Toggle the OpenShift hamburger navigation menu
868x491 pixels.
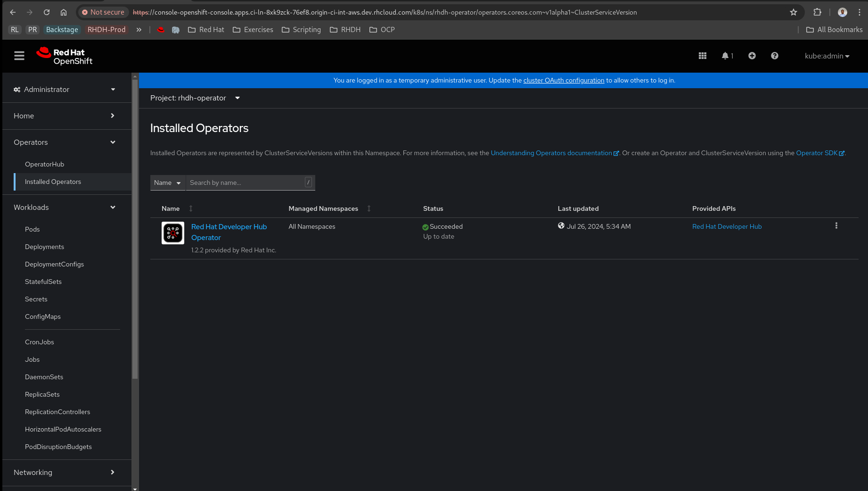(x=19, y=56)
